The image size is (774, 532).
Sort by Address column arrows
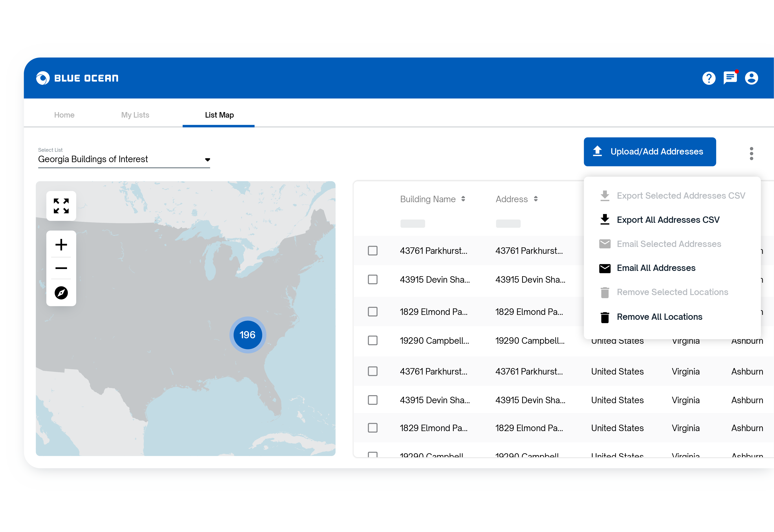(535, 199)
